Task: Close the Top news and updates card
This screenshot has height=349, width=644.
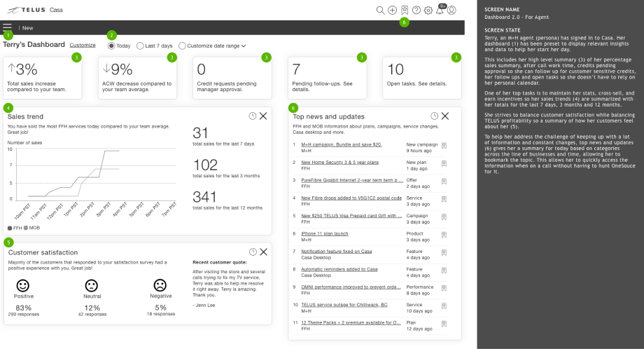Action: [x=445, y=116]
